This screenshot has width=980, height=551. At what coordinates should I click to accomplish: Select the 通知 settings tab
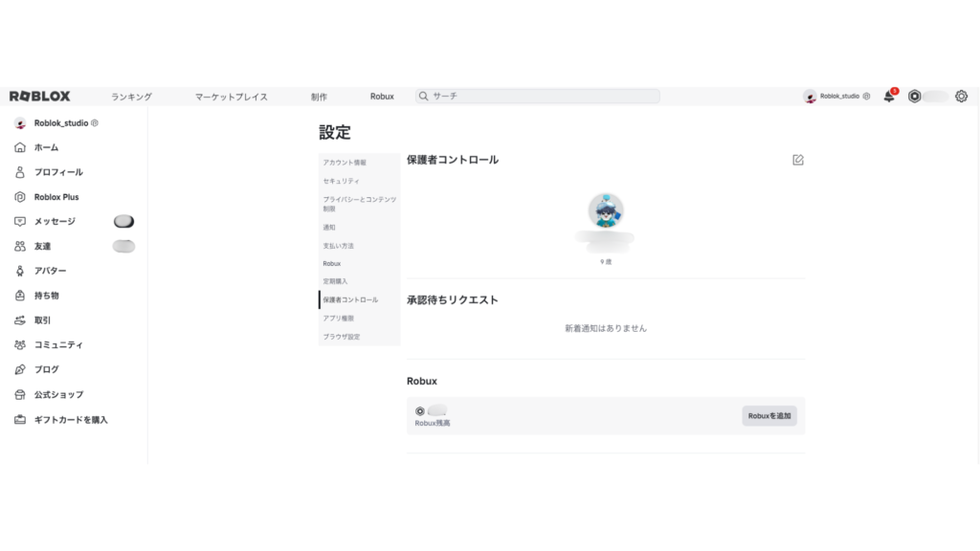(360, 228)
